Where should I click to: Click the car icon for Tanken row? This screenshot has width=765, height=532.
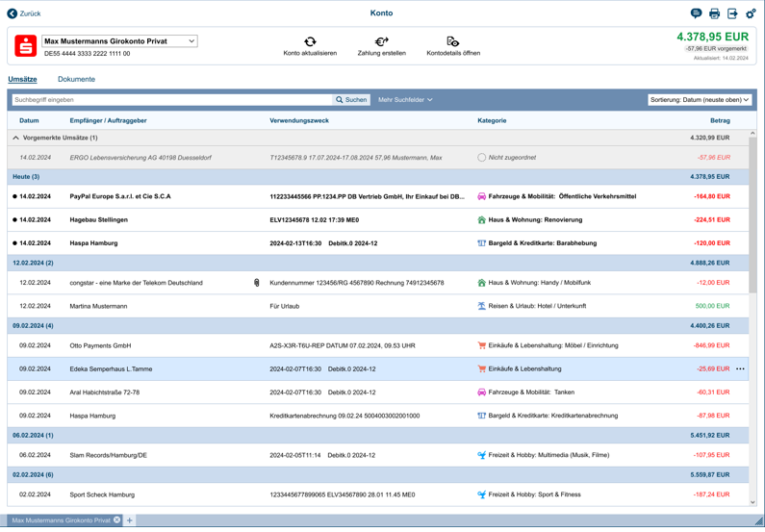[x=481, y=393]
